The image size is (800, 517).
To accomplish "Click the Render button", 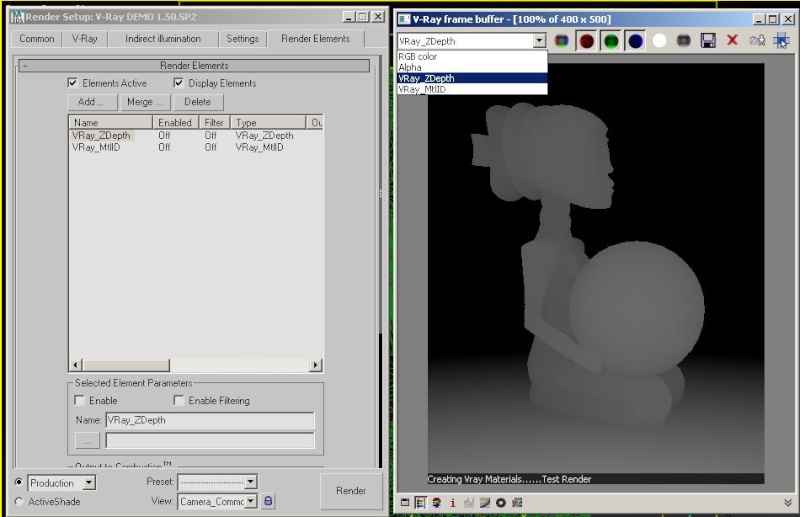I will 351,491.
